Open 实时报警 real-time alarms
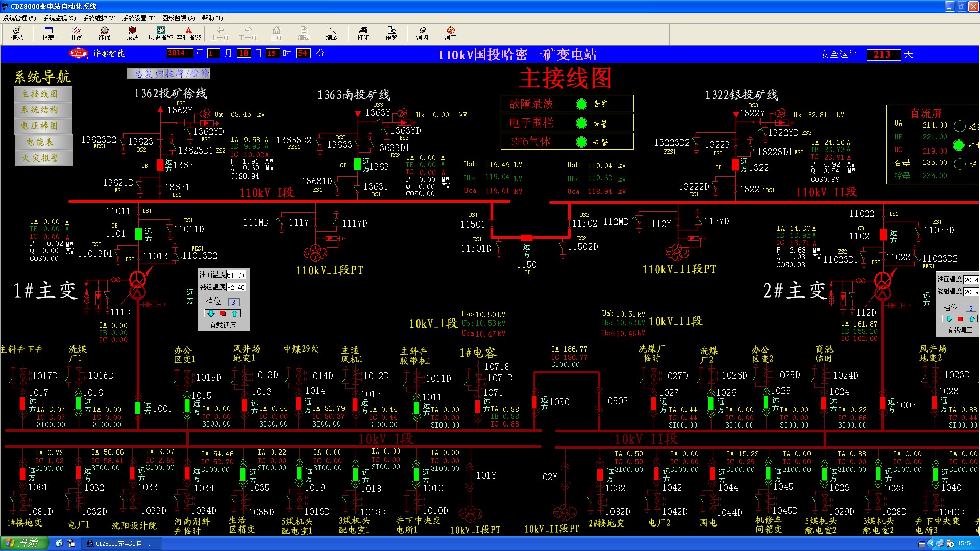Viewport: 980px width, 551px height. tap(188, 33)
